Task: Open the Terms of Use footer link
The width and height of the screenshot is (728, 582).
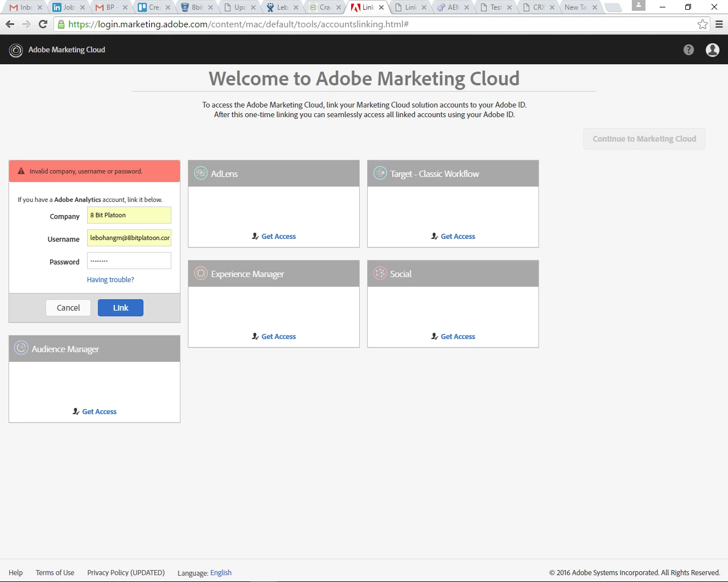Action: [55, 572]
